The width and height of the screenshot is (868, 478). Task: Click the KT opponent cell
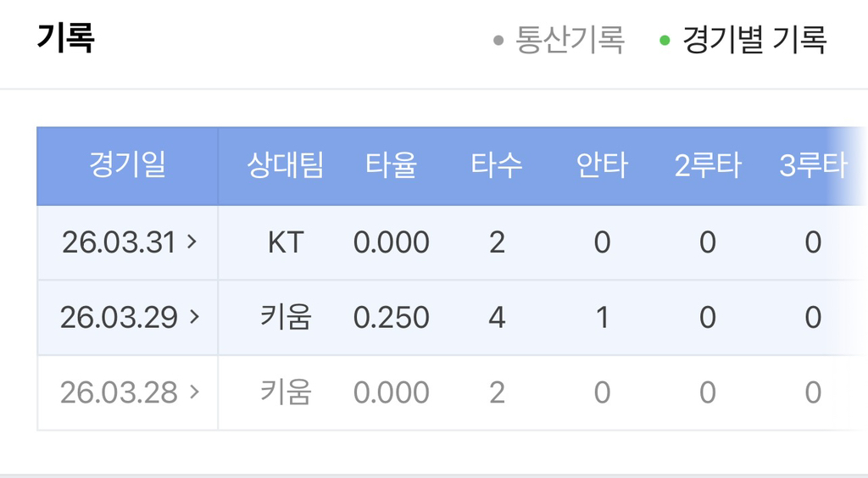[x=286, y=242]
